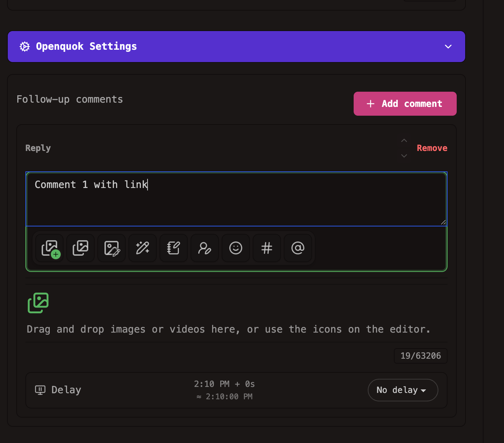Click the textarea resize handle corner
504x443 pixels.
click(443, 222)
